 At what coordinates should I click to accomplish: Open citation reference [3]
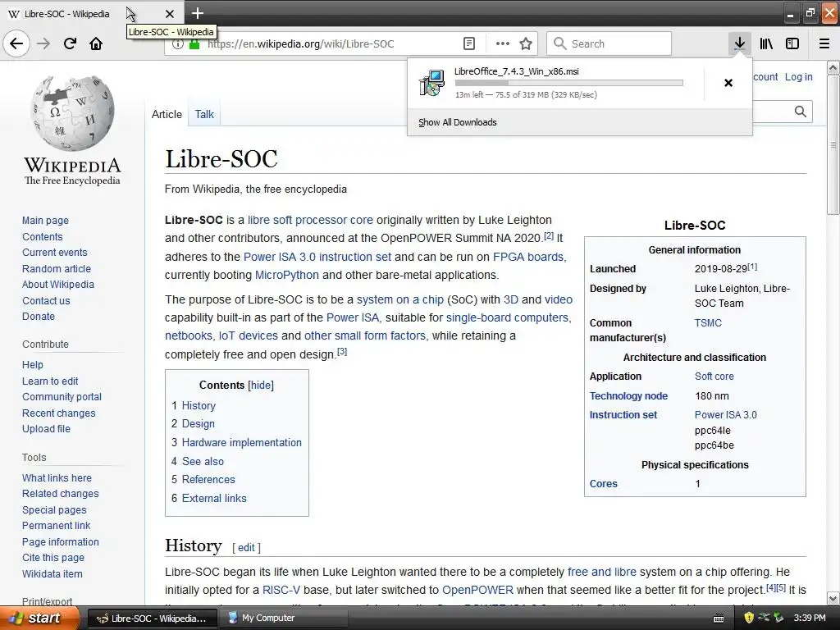pos(342,351)
